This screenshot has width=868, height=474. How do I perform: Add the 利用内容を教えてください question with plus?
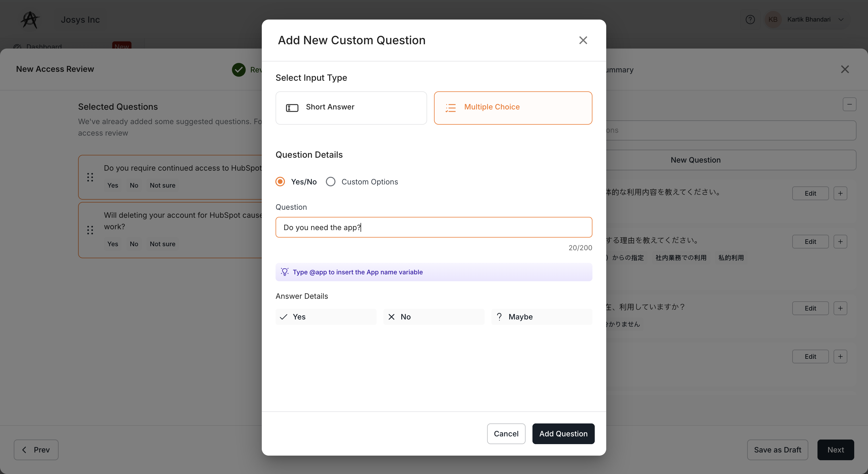click(840, 193)
